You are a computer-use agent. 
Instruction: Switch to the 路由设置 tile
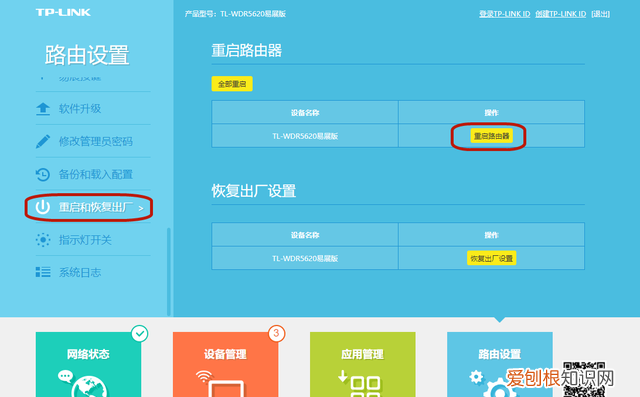tap(500, 364)
